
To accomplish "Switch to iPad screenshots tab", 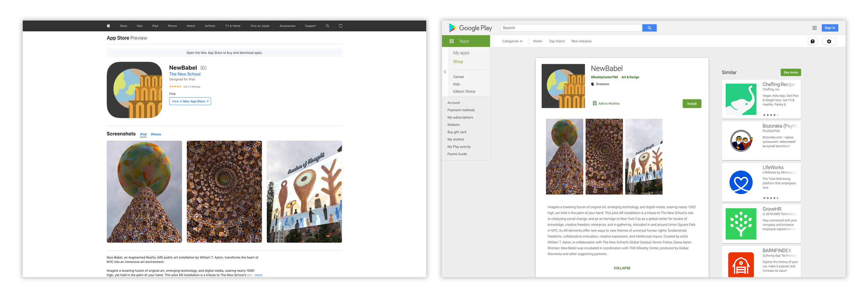I will pos(143,134).
